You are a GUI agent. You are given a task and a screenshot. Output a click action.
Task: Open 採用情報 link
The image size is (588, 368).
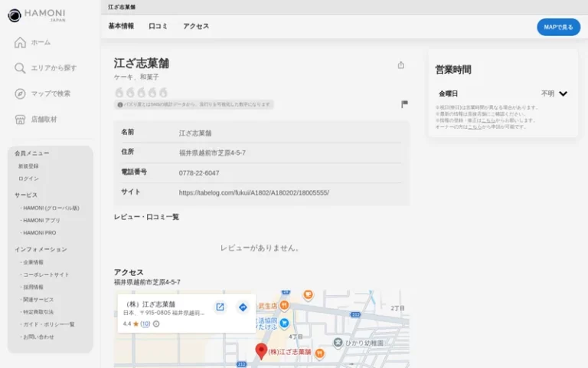(x=33, y=287)
